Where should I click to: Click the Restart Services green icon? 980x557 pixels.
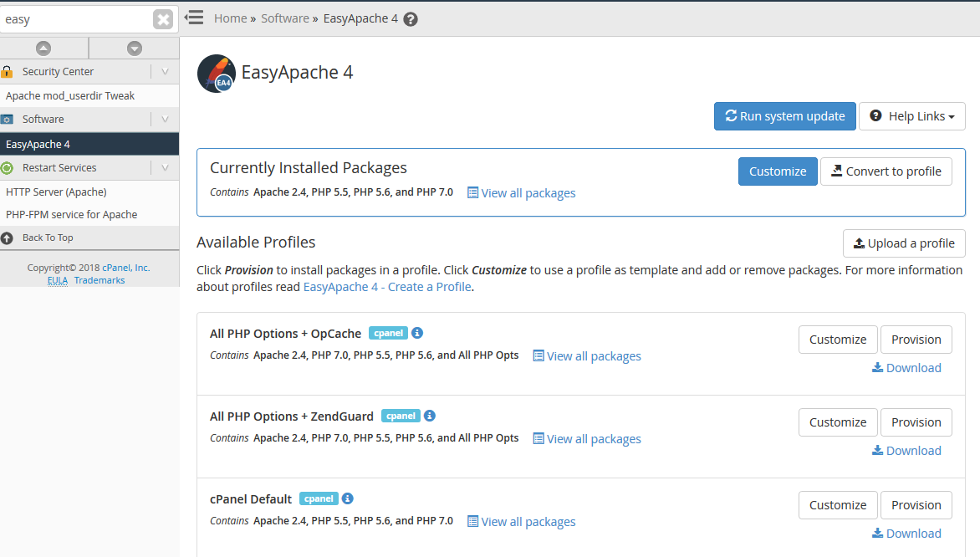pos(7,167)
